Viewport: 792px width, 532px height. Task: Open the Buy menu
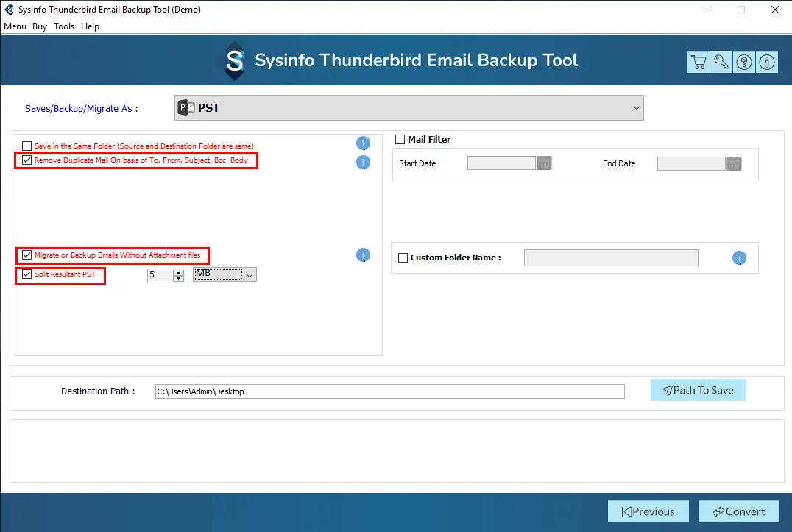40,26
